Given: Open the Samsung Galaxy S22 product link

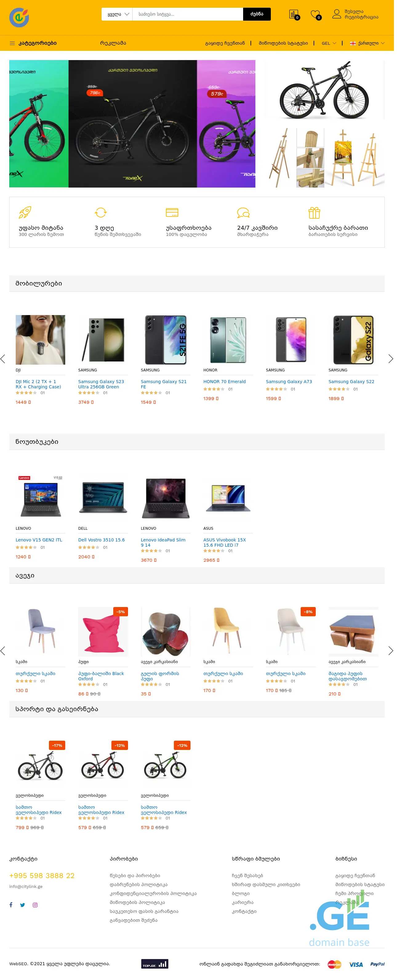Looking at the screenshot, I should click(x=351, y=381).
